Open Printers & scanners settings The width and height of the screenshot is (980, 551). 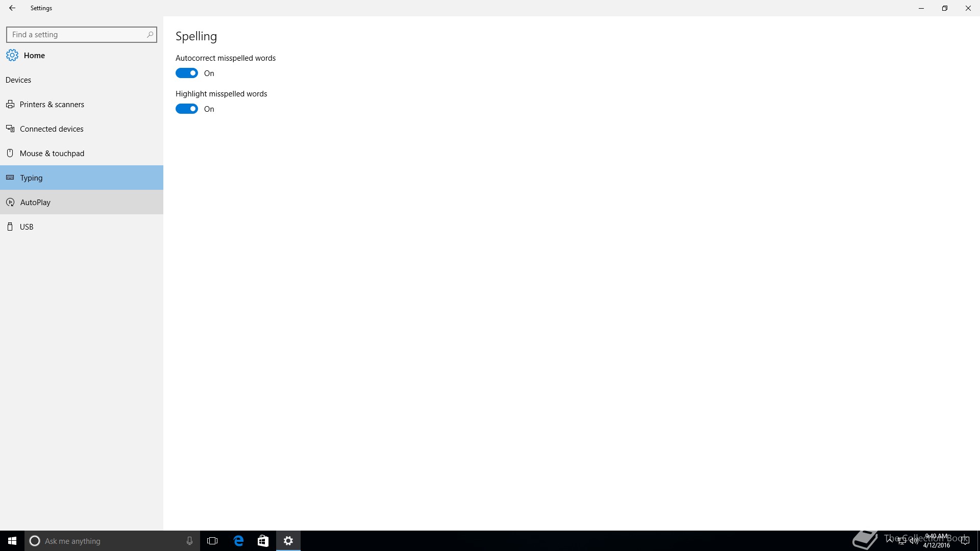click(52, 105)
